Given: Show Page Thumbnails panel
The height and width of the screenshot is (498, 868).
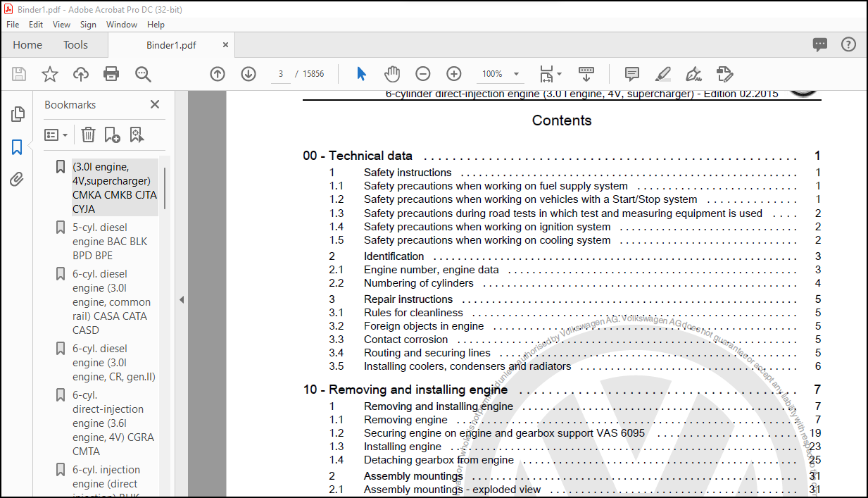Looking at the screenshot, I should [x=18, y=114].
